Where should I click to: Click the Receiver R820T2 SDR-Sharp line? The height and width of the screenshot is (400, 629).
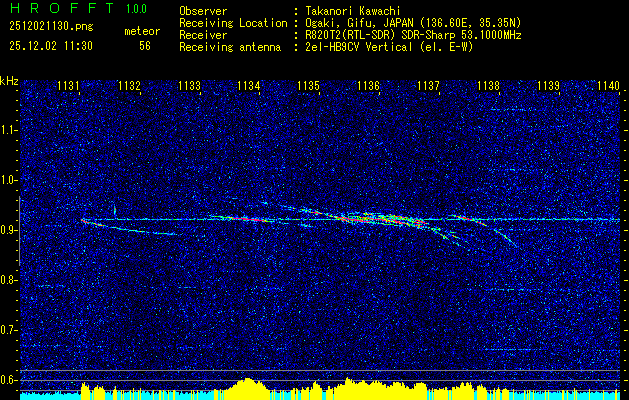pos(413,35)
